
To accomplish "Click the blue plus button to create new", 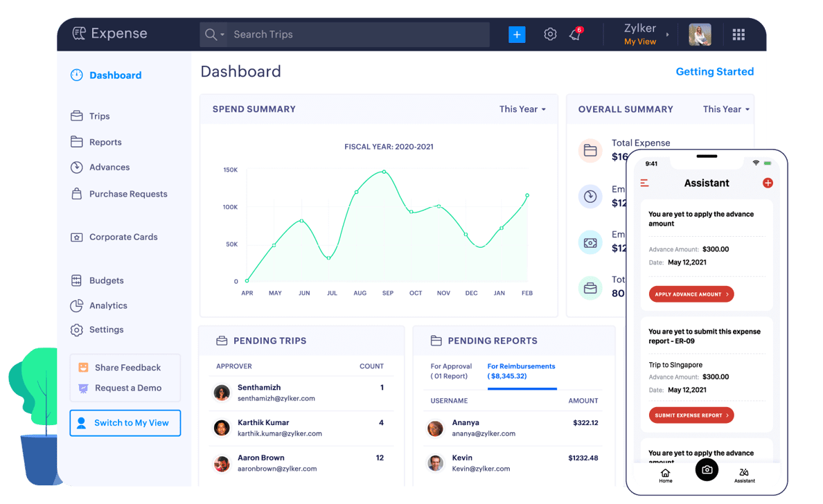I will [517, 33].
